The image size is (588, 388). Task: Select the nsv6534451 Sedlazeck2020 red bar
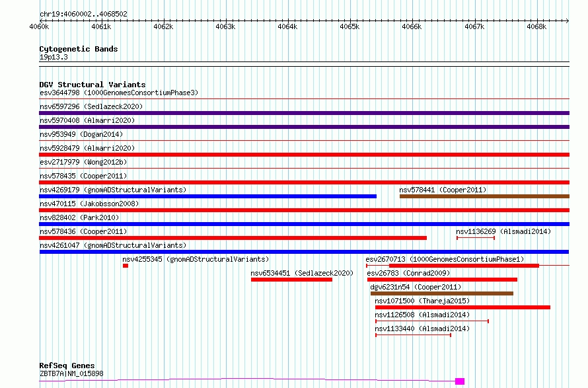[291, 280]
